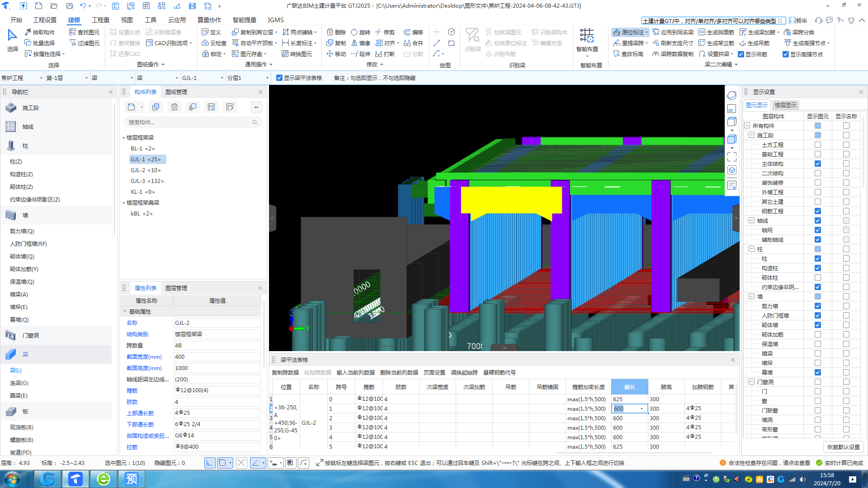Switch to 图纸管理 tab beside 构件列表
The height and width of the screenshot is (488, 868).
click(176, 92)
